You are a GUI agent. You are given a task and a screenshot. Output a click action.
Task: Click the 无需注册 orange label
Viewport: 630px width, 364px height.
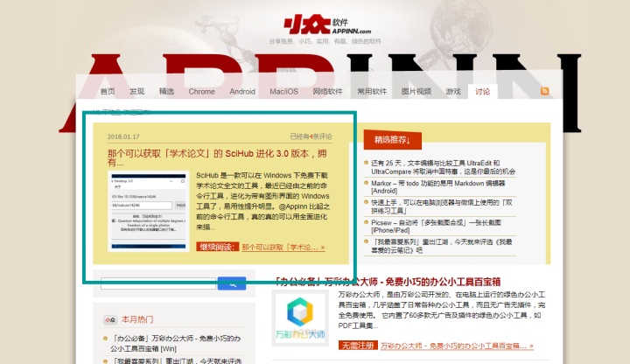point(358,345)
